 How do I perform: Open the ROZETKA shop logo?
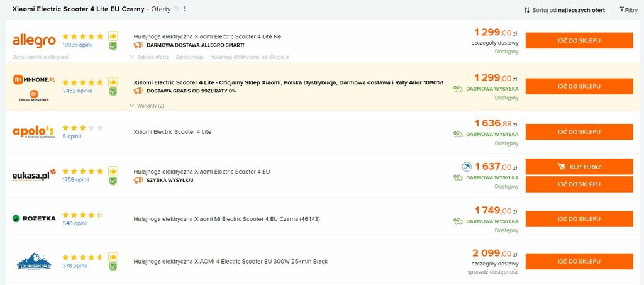click(34, 218)
